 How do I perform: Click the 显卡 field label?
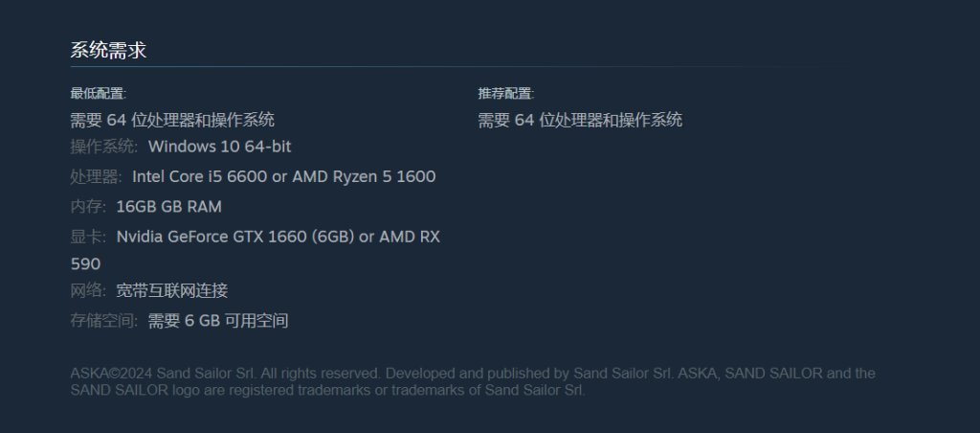point(88,238)
